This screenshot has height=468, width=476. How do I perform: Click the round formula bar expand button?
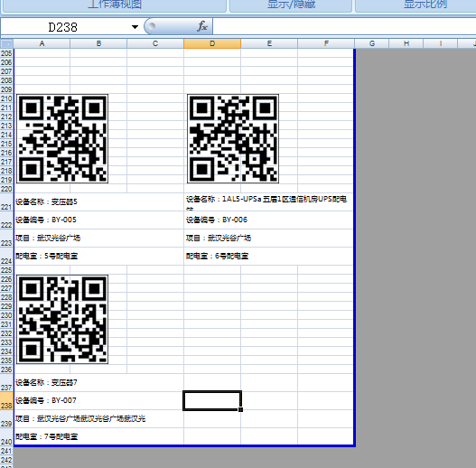(x=152, y=26)
